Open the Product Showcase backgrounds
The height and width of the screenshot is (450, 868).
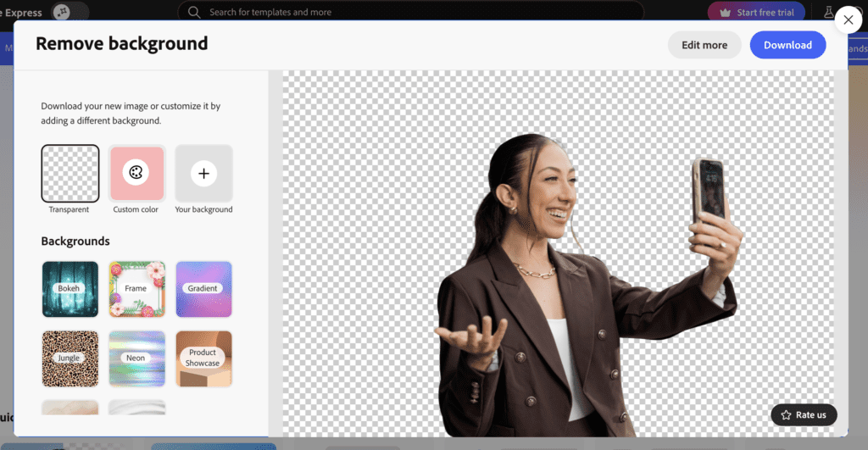(203, 358)
